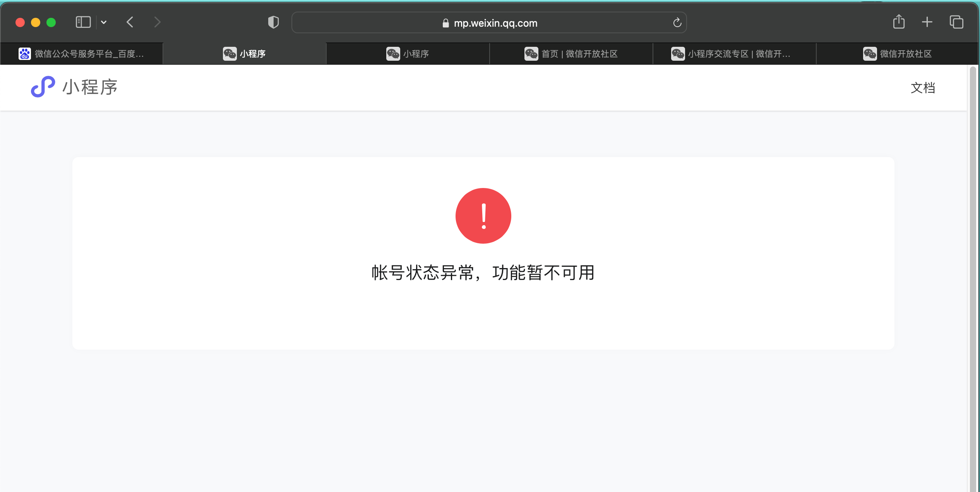The image size is (980, 492).
Task: Click the yellow minimize window button
Action: point(36,22)
